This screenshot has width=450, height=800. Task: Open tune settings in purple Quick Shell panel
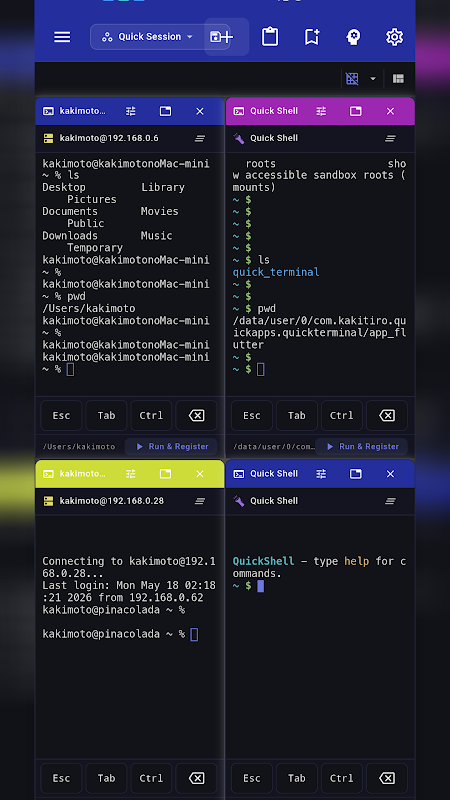(321, 111)
